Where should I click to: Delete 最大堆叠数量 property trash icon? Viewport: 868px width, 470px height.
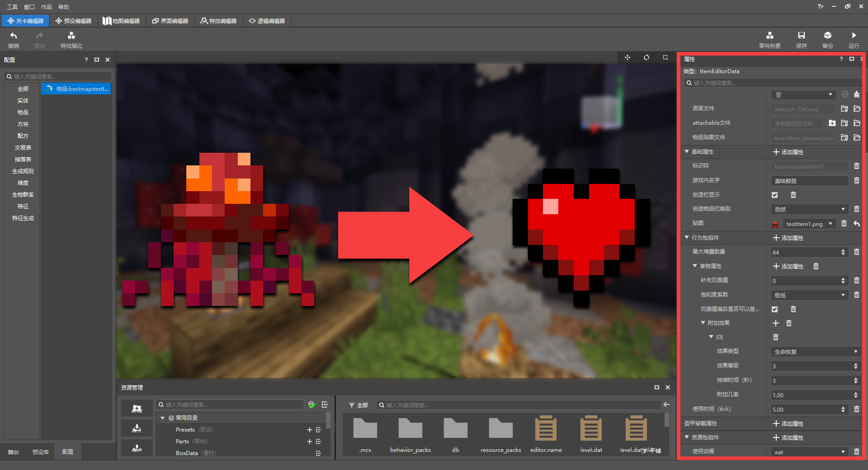pyautogui.click(x=856, y=252)
